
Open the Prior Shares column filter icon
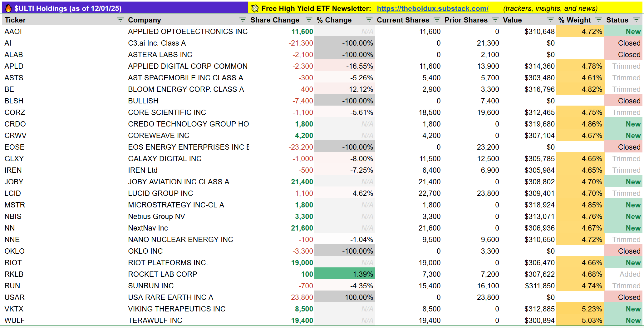coord(495,20)
